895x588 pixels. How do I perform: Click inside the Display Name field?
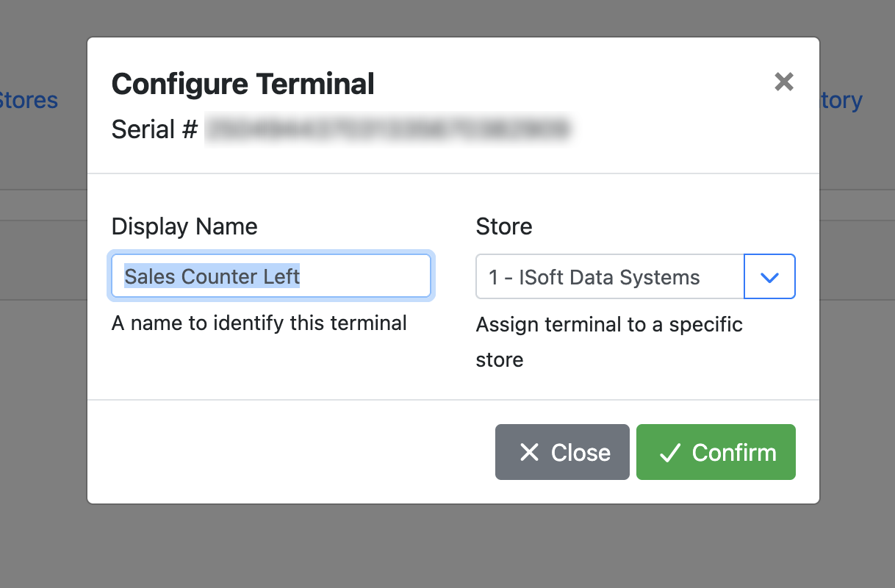270,276
